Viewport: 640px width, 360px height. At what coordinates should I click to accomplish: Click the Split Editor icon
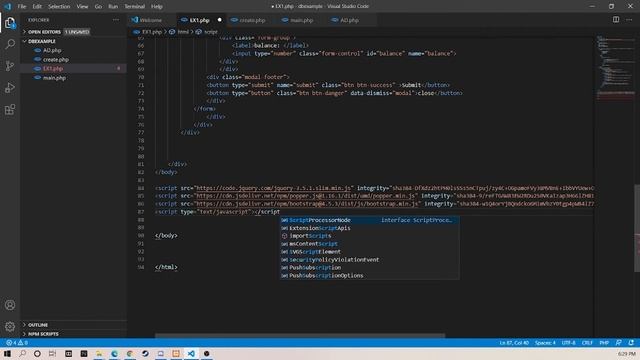pos(616,20)
